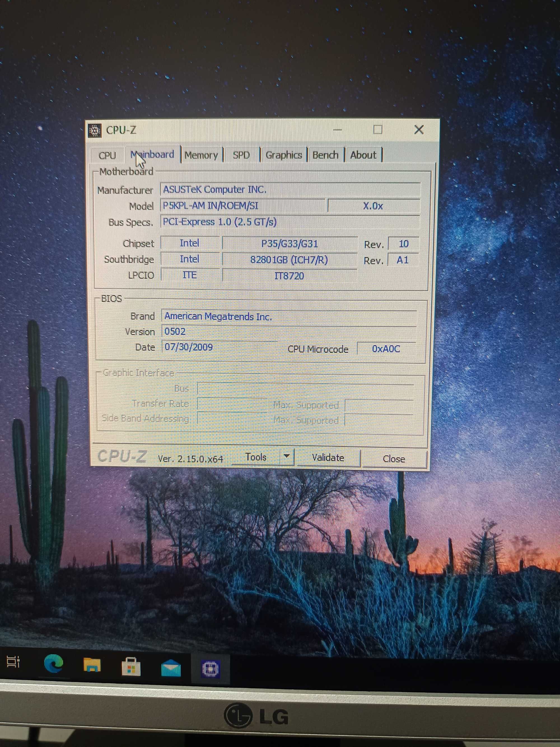The width and height of the screenshot is (560, 747).
Task: Open the Mail app from the taskbar
Action: click(171, 668)
